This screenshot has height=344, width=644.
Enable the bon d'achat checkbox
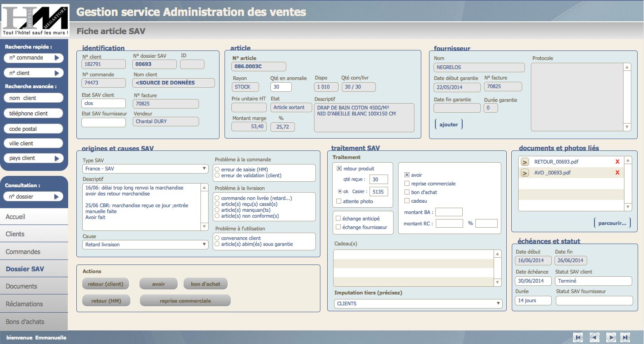coord(407,192)
